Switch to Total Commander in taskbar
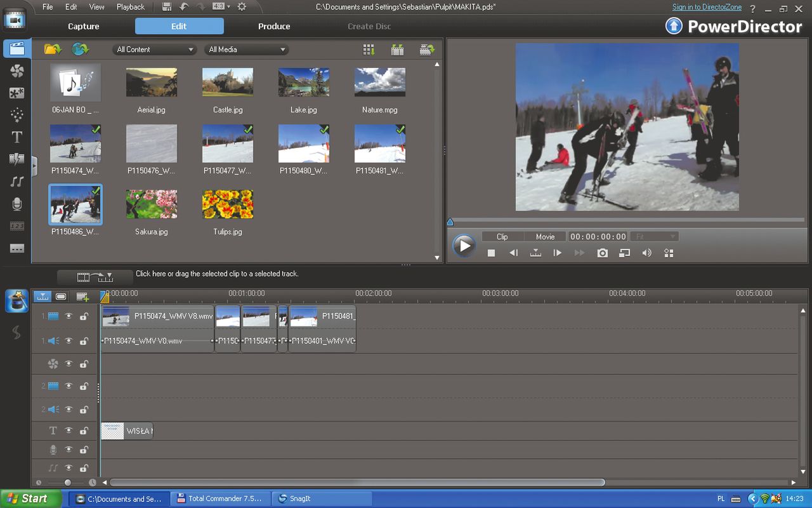812x508 pixels. (x=221, y=498)
